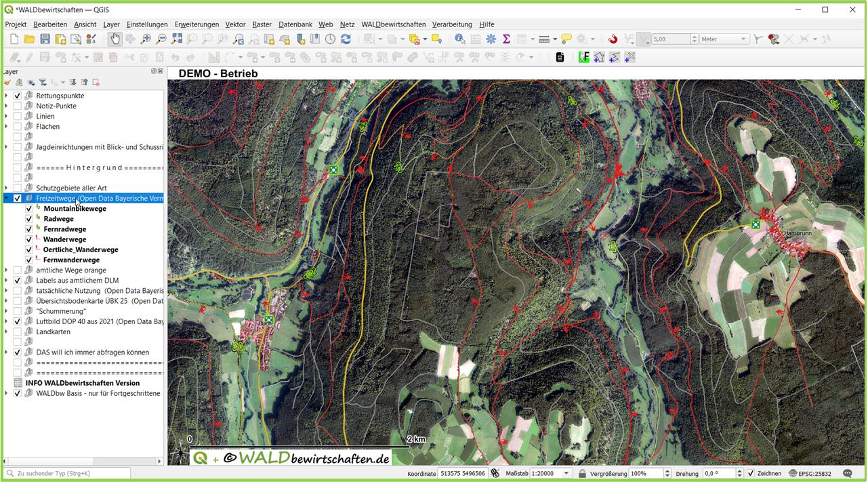Select the Pan Map hand tool
Viewport: 868px width, 482px height.
pyautogui.click(x=115, y=39)
